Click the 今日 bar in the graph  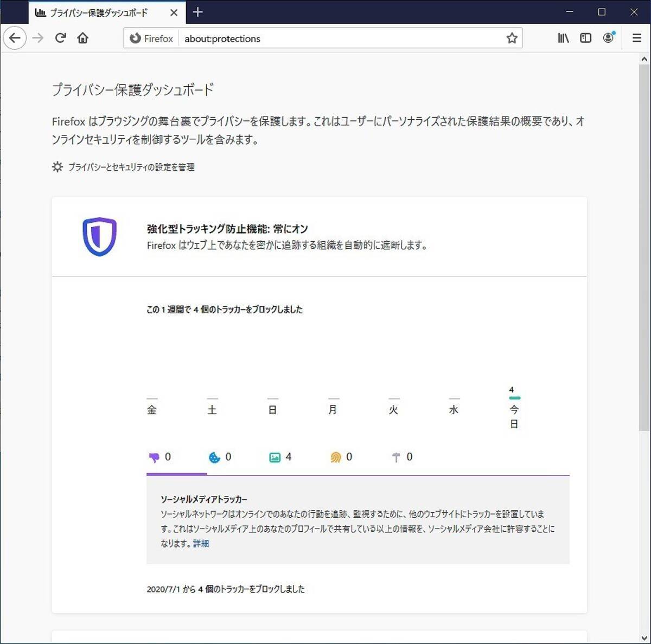coord(514,398)
